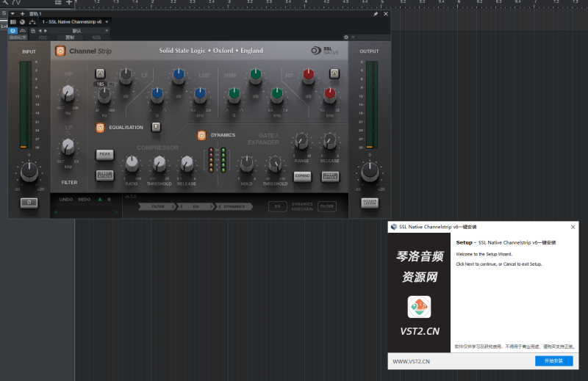Click the blue install button in Setup
This screenshot has height=381, width=588.
pos(554,360)
